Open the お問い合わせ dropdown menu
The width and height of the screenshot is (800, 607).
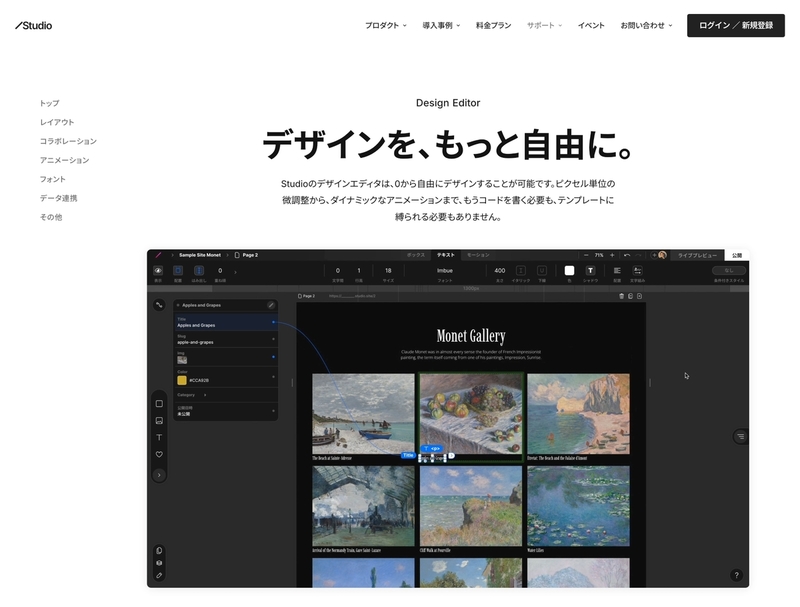pyautogui.click(x=646, y=26)
